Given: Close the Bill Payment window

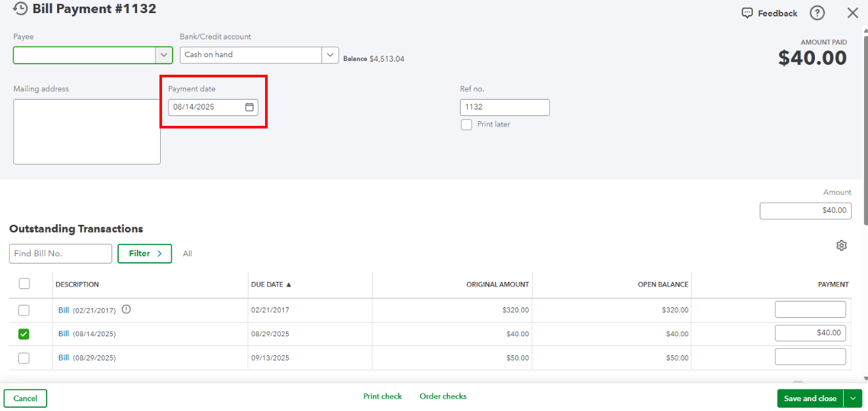Looking at the screenshot, I should click(852, 12).
